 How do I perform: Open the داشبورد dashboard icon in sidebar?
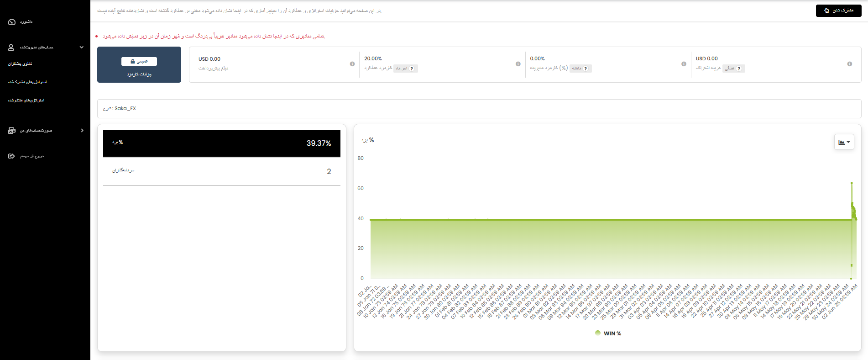coord(12,22)
